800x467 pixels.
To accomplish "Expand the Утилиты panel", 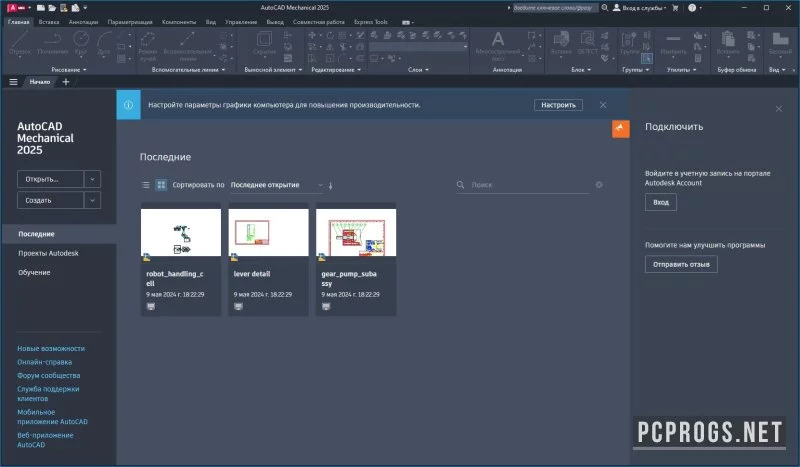I will coord(681,69).
